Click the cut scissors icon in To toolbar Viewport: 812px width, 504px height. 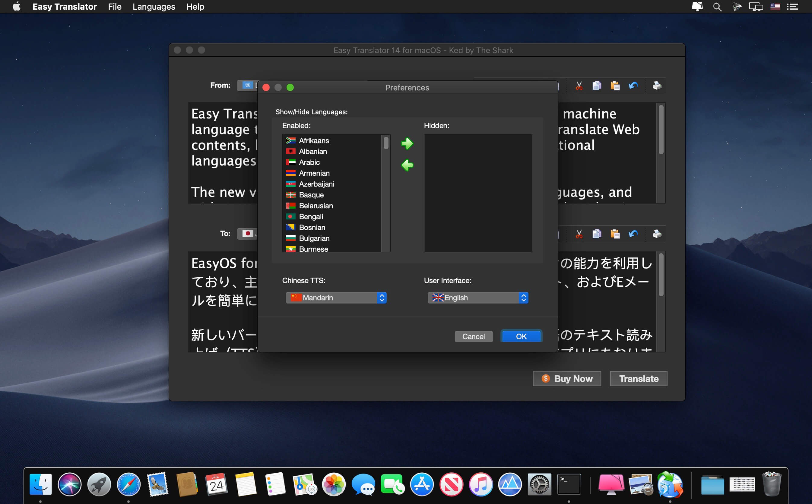pos(579,234)
